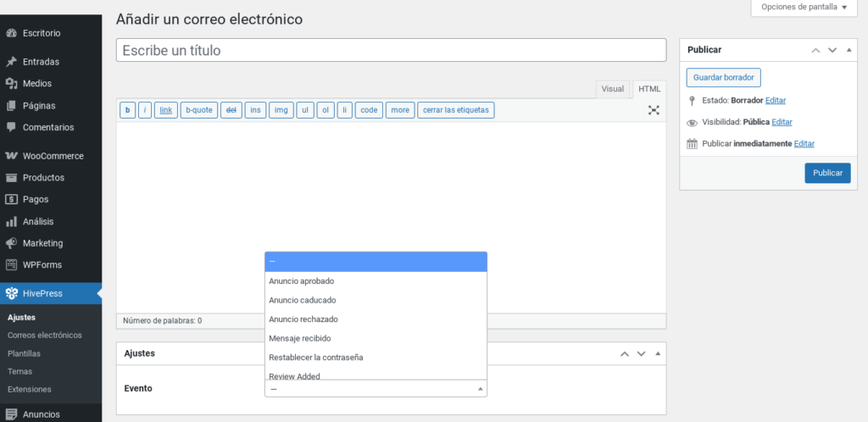This screenshot has height=422, width=868.
Task: Insert a link with the link button
Action: tap(165, 110)
